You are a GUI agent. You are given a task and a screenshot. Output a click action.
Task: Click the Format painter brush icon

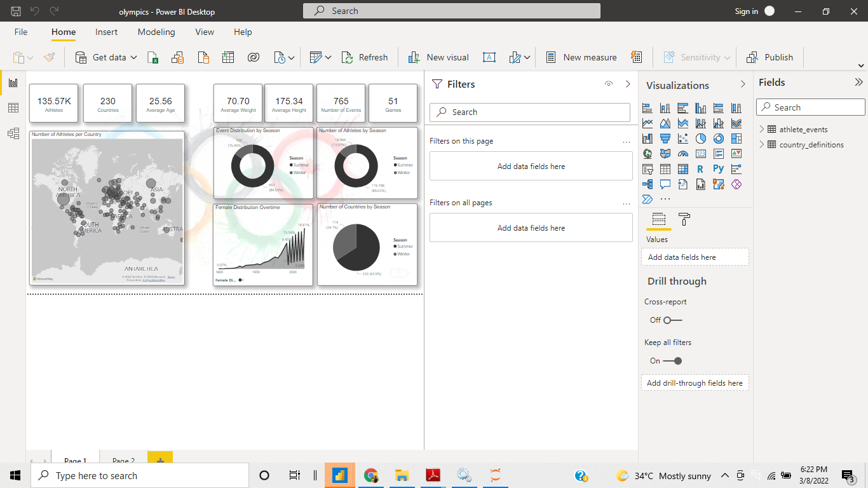pos(49,57)
